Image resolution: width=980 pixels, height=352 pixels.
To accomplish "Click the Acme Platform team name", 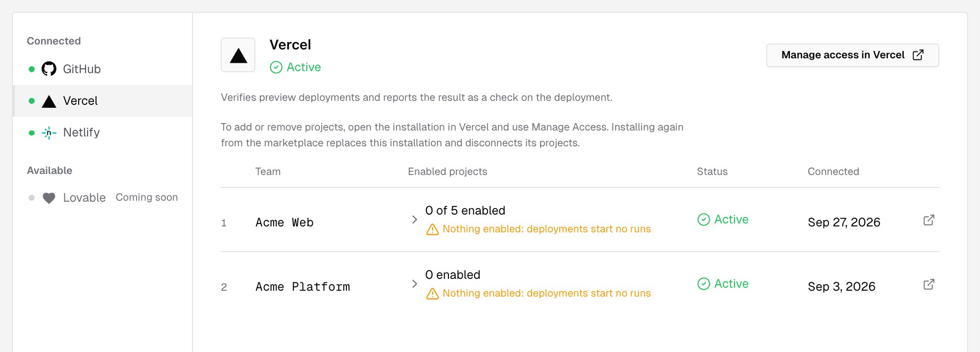I will click(x=303, y=287).
